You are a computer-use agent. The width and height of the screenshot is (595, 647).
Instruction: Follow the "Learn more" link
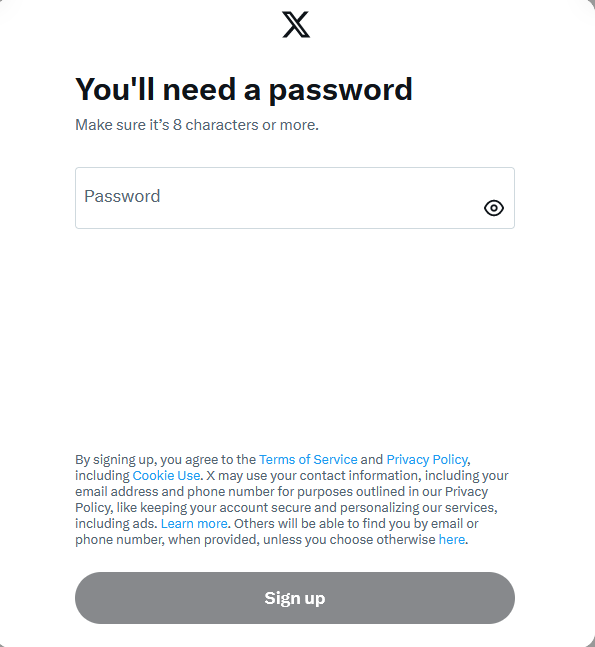[x=194, y=523]
